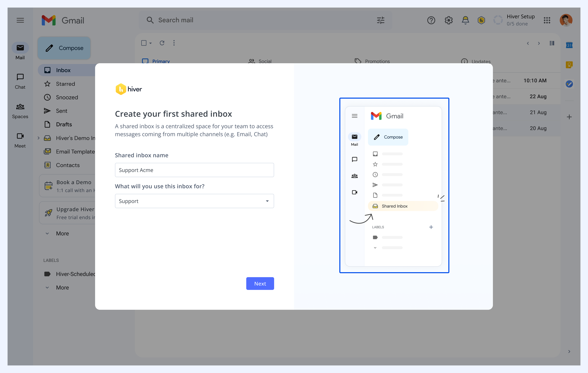Open search options filter icon

tap(381, 20)
